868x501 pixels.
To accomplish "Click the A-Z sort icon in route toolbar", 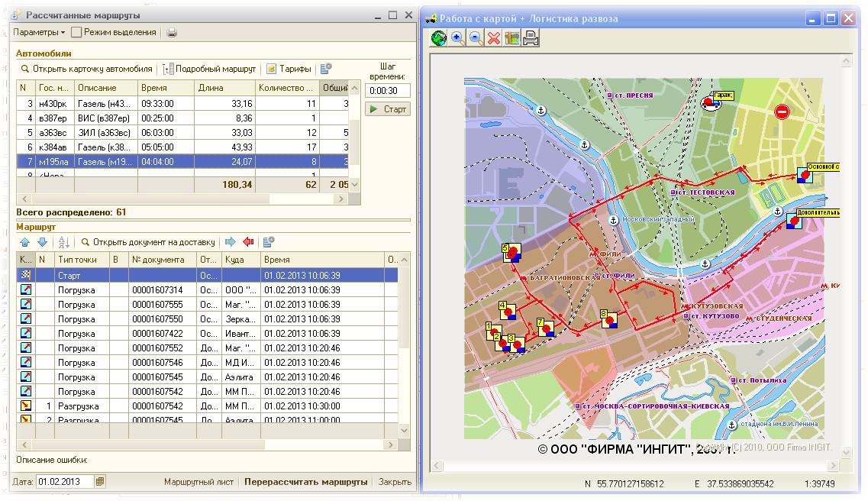I will click(64, 242).
